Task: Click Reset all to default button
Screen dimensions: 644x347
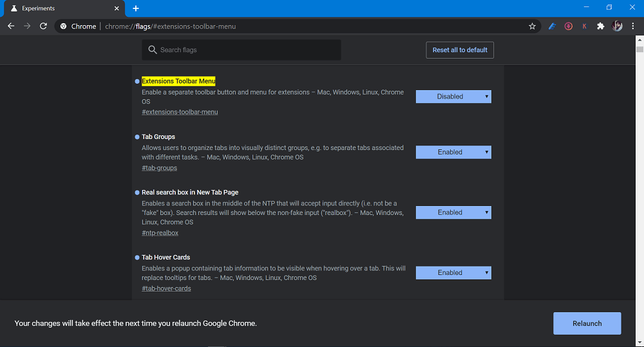Action: coord(460,50)
